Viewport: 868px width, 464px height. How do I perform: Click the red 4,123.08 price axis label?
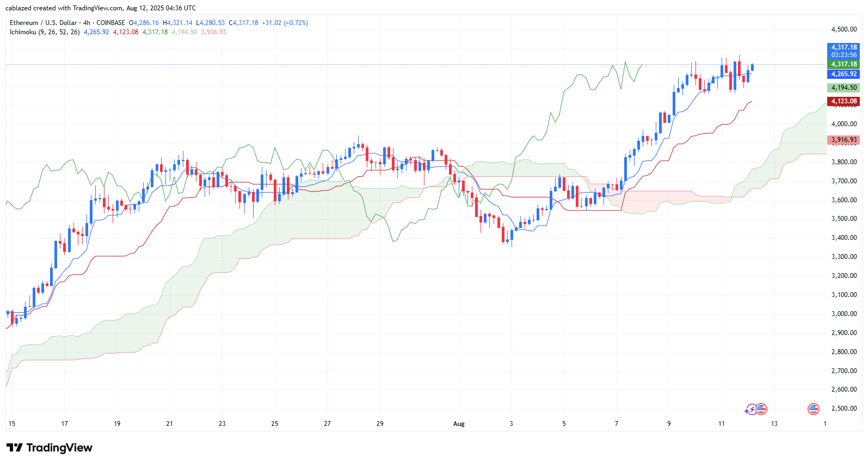coord(844,101)
